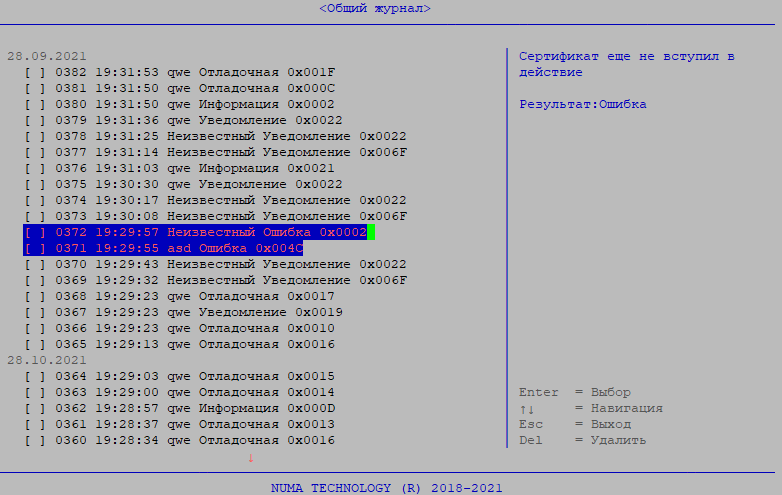Tick the checkbox of entry 0364
782x495 pixels.
[x=35, y=377]
